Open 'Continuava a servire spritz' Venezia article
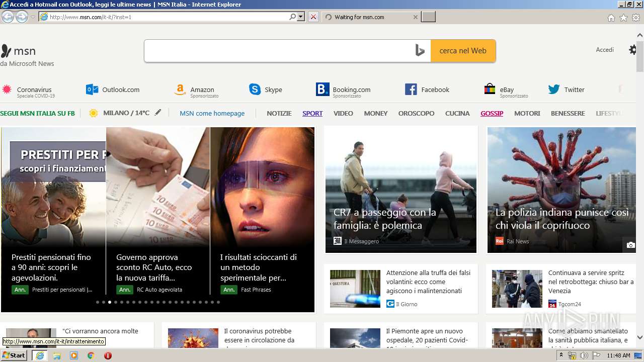The image size is (644, 362). (x=561, y=289)
